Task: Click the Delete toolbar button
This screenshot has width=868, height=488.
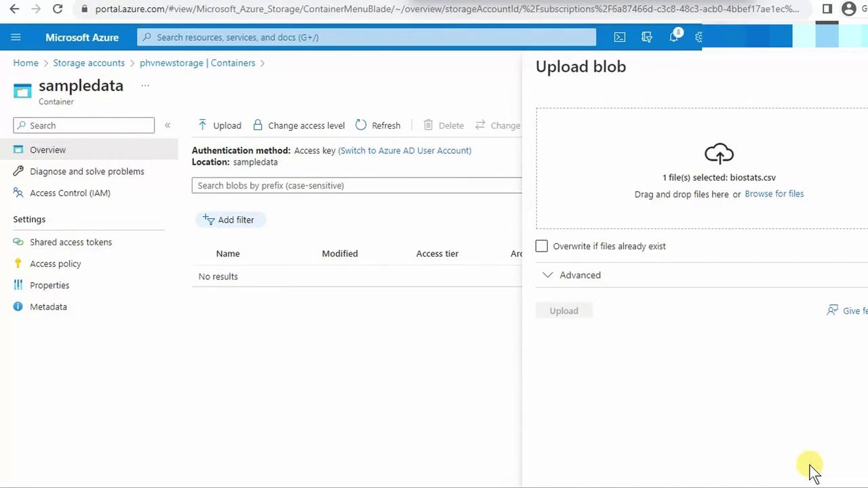Action: (x=443, y=125)
